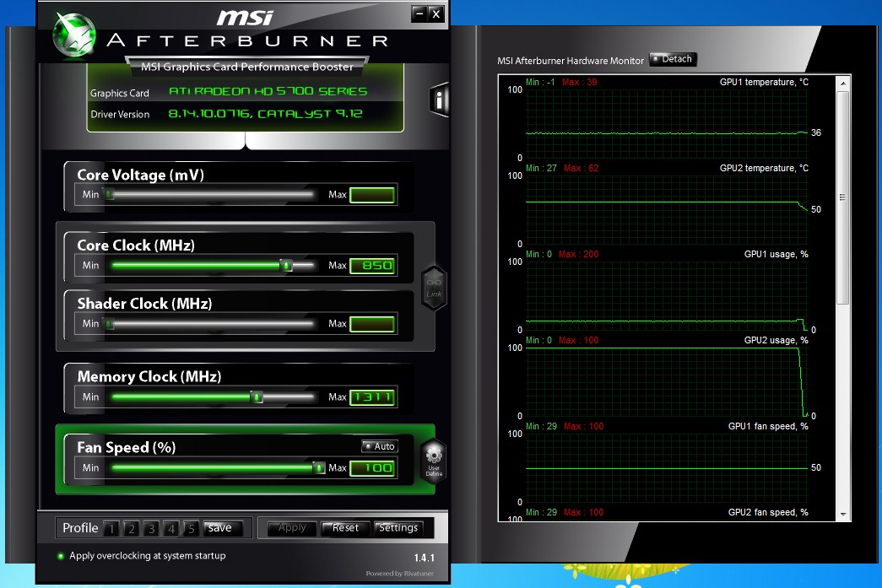Select profile slot 1
882x588 pixels.
(x=111, y=528)
